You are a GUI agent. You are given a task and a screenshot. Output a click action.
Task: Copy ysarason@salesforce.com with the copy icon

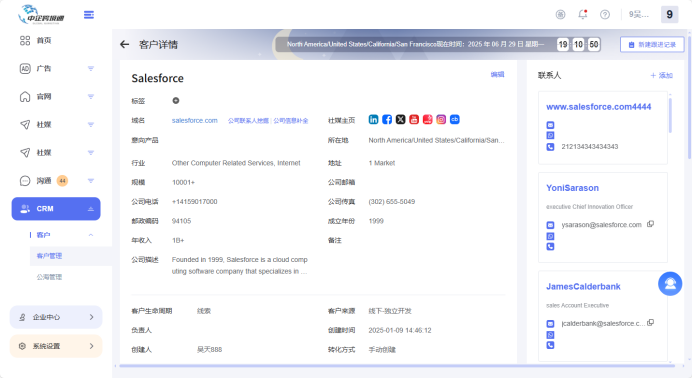(651, 224)
